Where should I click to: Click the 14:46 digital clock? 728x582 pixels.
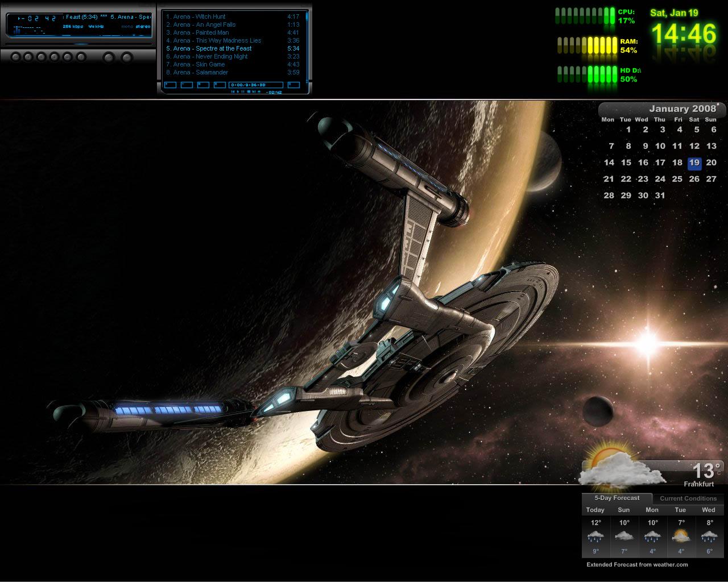click(684, 34)
